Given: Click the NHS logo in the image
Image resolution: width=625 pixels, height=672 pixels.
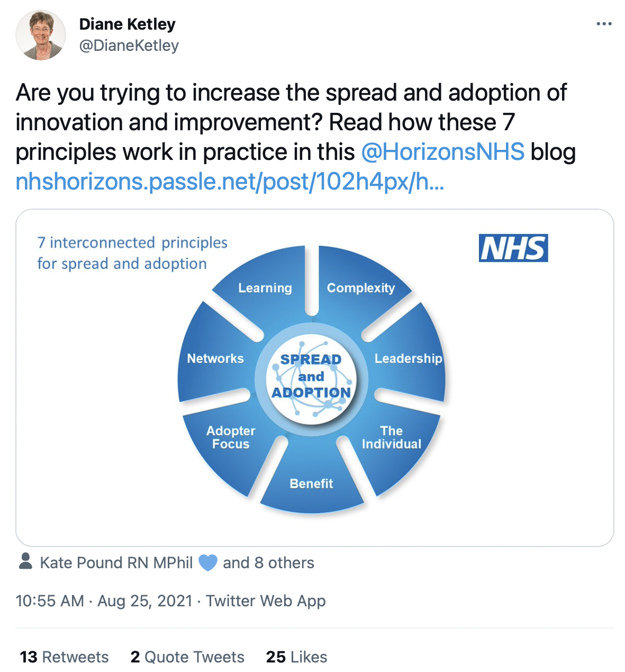Looking at the screenshot, I should [x=513, y=248].
